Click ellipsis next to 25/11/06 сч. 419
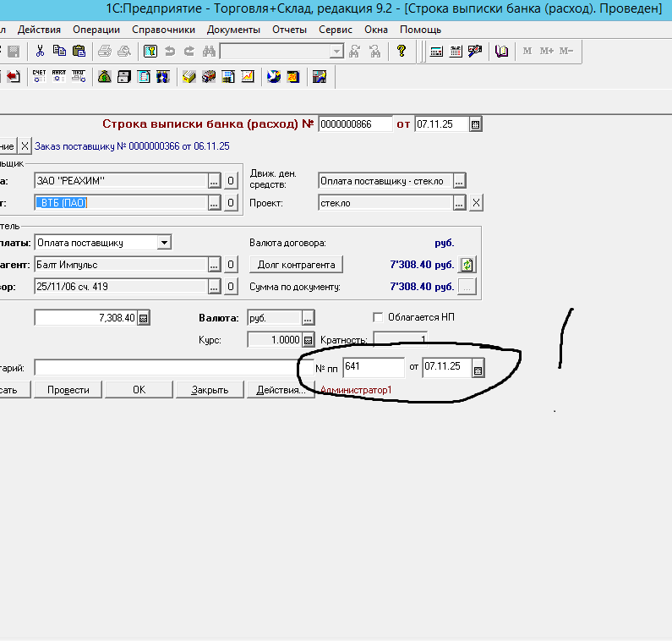672x642 pixels. coord(215,287)
